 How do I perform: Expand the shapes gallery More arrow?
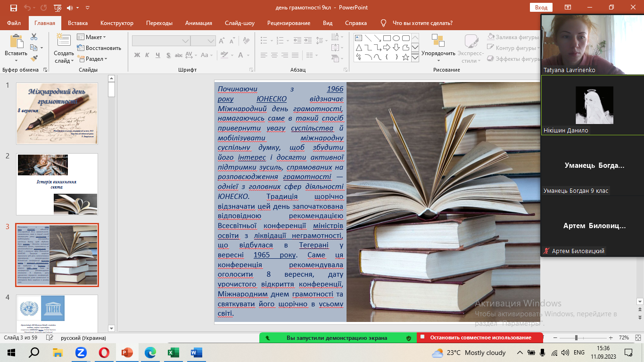pos(415,58)
